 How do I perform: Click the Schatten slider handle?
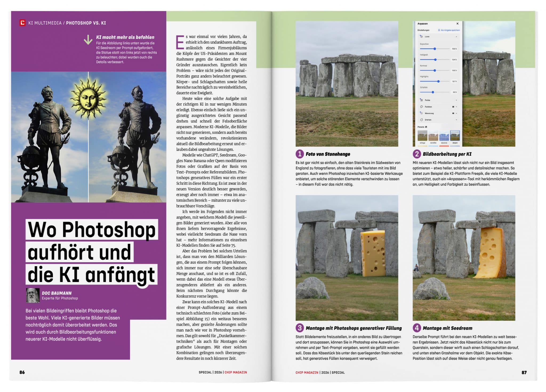click(x=433, y=92)
